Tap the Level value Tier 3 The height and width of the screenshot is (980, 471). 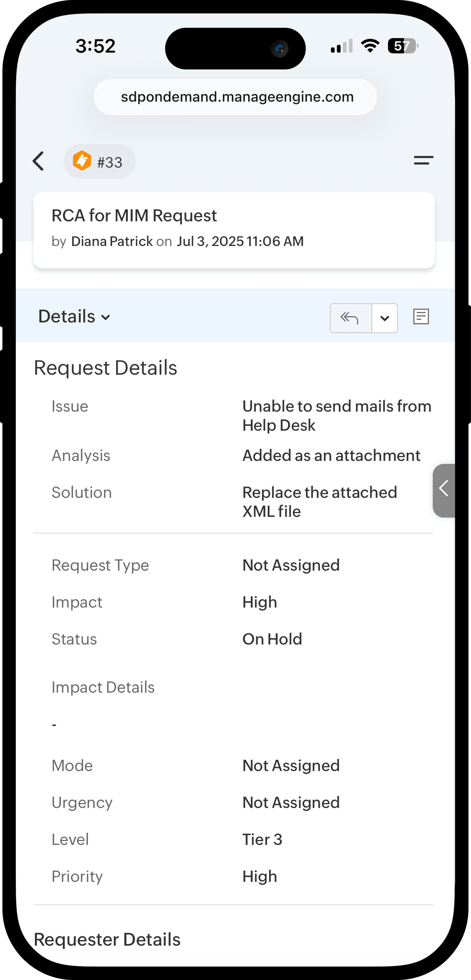point(262,839)
